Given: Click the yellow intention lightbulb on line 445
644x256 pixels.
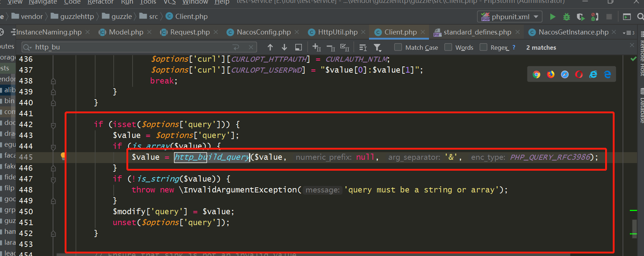Looking at the screenshot, I should tap(63, 156).
